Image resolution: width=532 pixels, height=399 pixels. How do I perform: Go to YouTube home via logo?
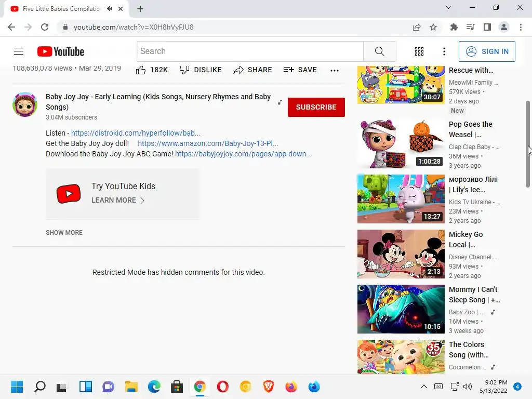(61, 51)
